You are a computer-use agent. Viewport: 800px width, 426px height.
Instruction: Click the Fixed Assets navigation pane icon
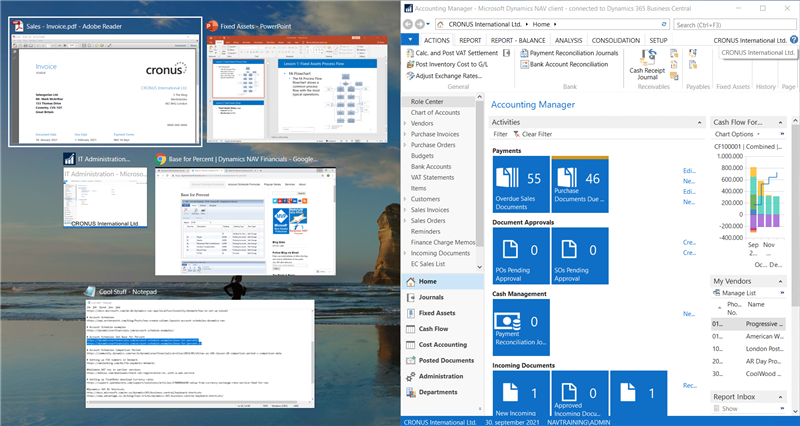(x=411, y=313)
